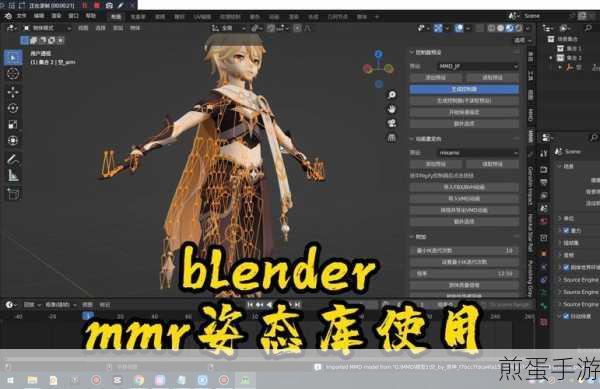Screen dimensions: 600x389
Task: Click the properties panel search icon
Action: pyautogui.click(x=594, y=137)
